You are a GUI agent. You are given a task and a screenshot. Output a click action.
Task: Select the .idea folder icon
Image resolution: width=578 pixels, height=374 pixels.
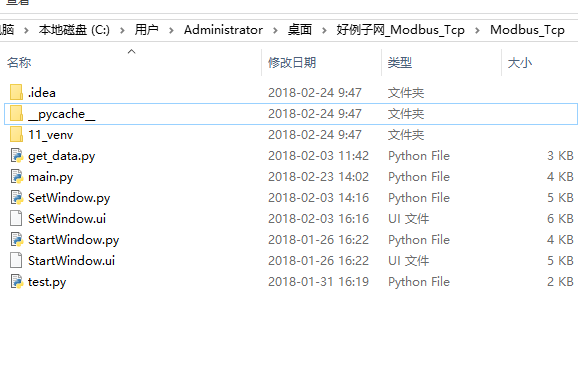pyautogui.click(x=16, y=92)
